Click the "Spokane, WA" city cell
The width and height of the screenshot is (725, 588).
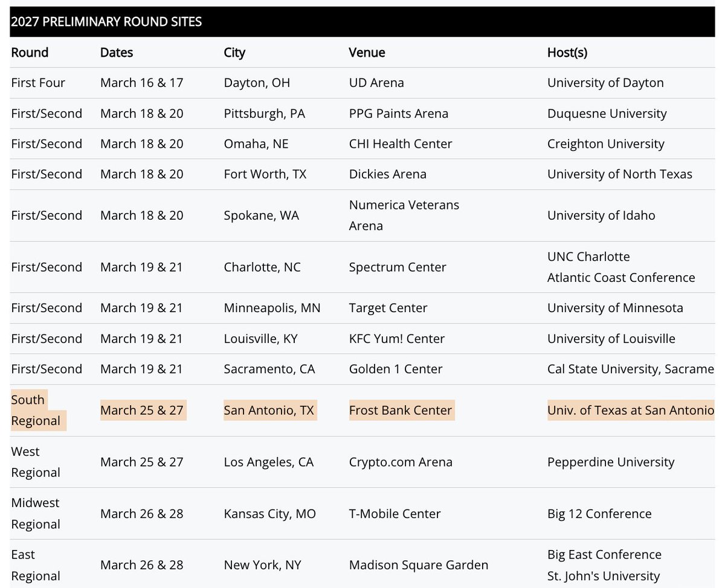coord(261,216)
